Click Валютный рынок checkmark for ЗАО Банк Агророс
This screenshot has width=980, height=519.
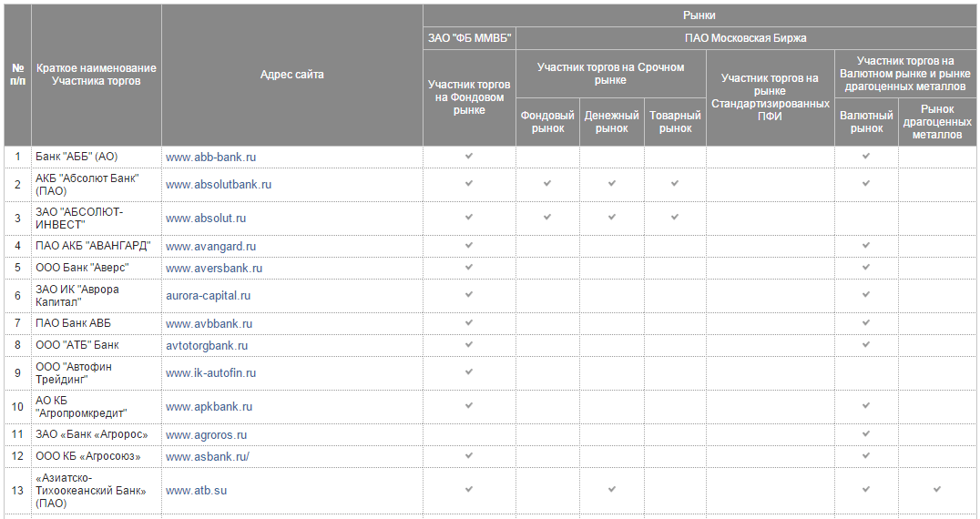click(x=866, y=434)
